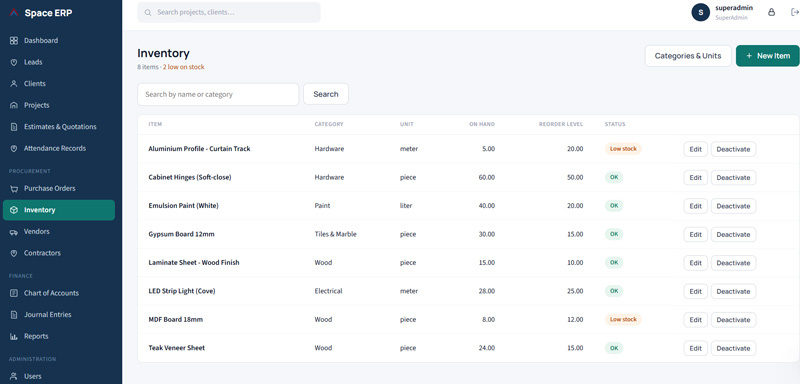Edit Cabinet Hinges (Soft-close) item

pyautogui.click(x=695, y=177)
